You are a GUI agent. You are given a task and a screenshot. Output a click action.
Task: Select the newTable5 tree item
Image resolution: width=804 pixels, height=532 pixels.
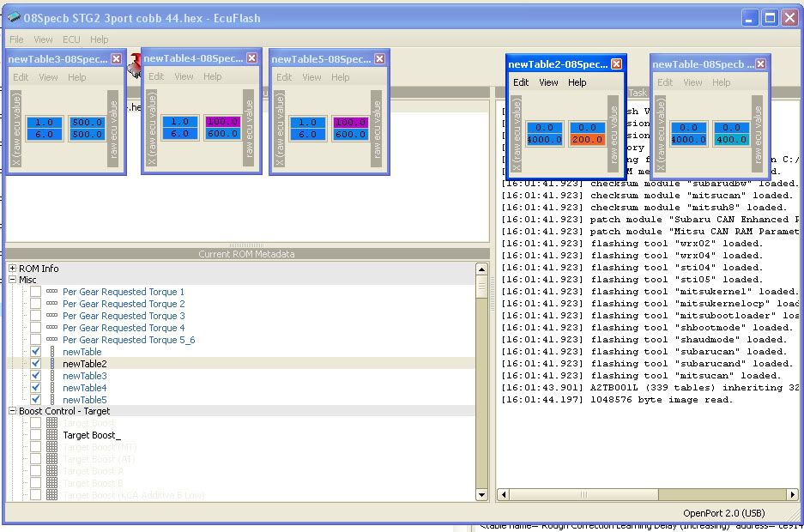(85, 400)
